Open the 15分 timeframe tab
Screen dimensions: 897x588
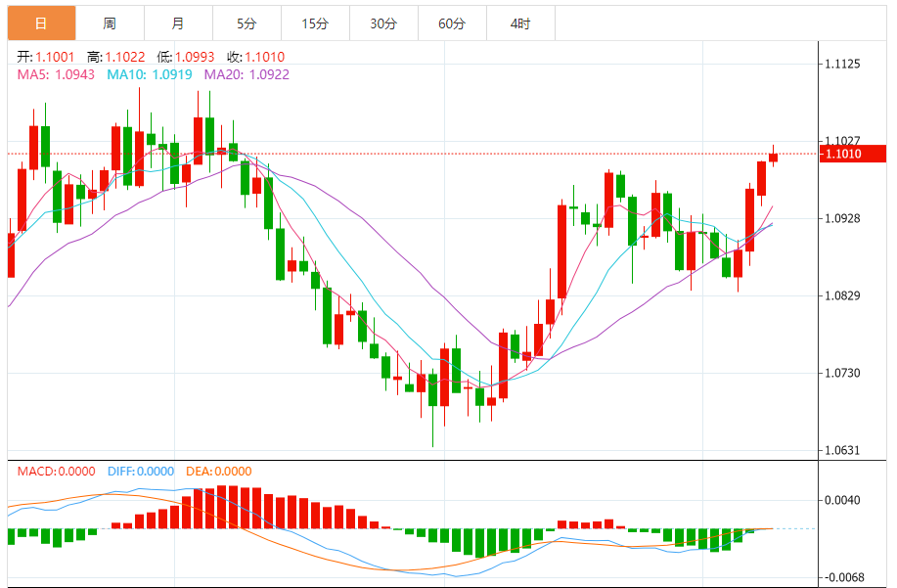click(x=315, y=23)
